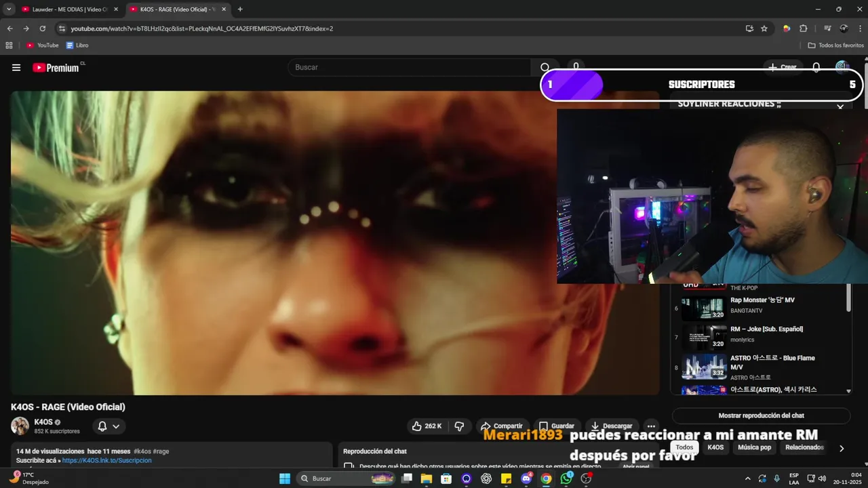Open a new Chrome tab

(240, 9)
